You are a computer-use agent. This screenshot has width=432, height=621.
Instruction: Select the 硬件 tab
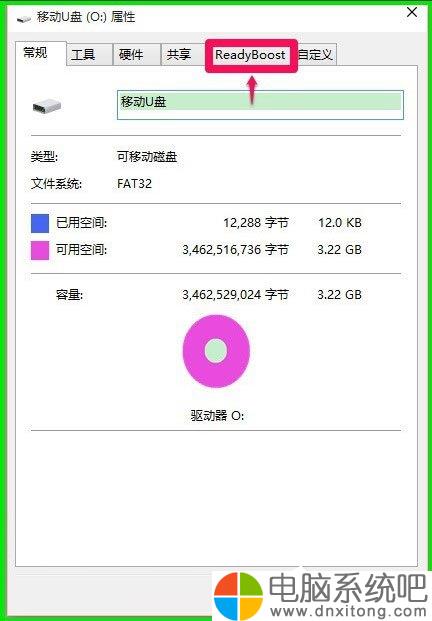point(131,55)
